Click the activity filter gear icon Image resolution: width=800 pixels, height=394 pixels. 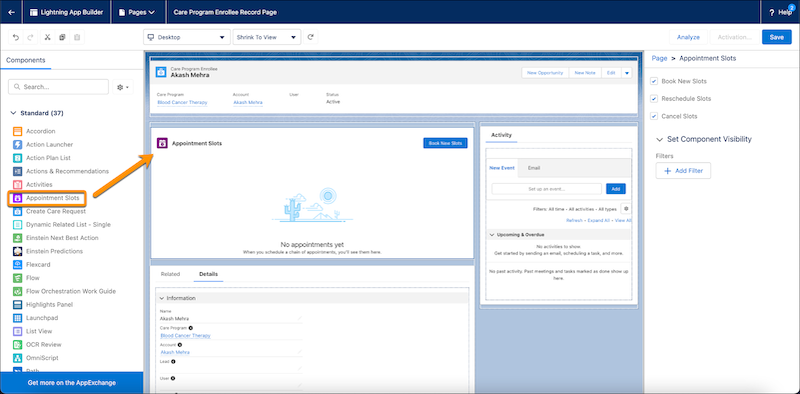(627, 209)
